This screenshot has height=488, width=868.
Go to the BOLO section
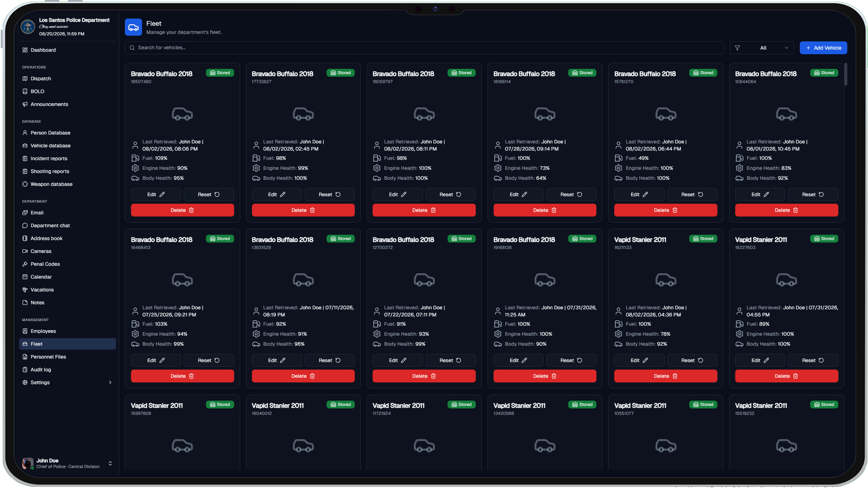tap(67, 91)
